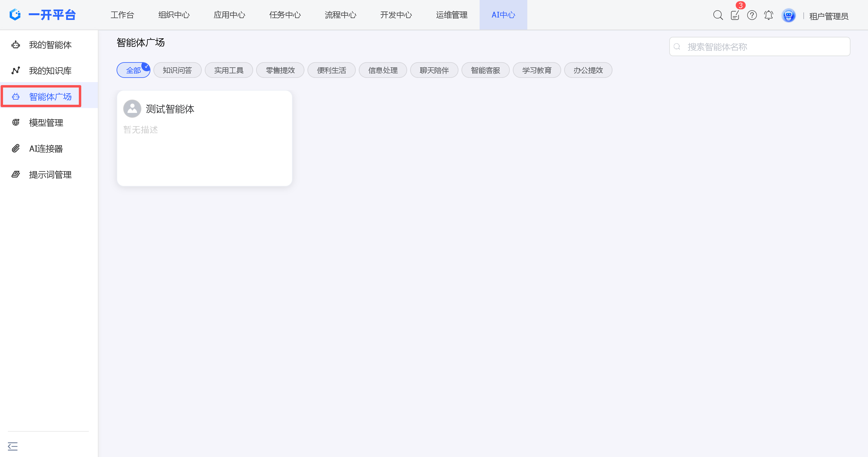Filter by 知识问答 category tag
868x457 pixels.
pyautogui.click(x=177, y=70)
